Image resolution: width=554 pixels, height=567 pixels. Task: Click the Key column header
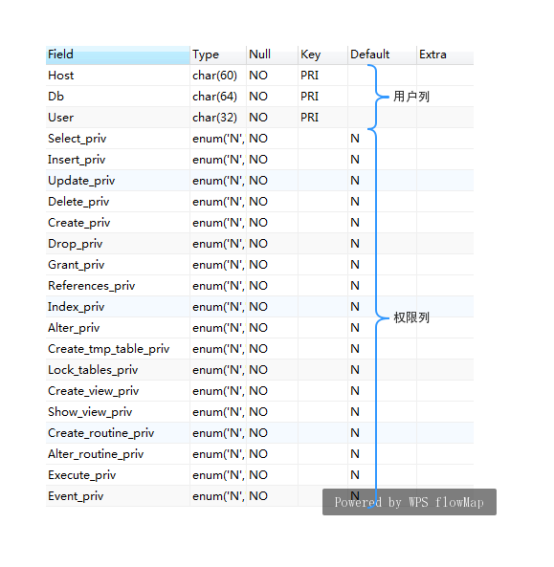323,55
